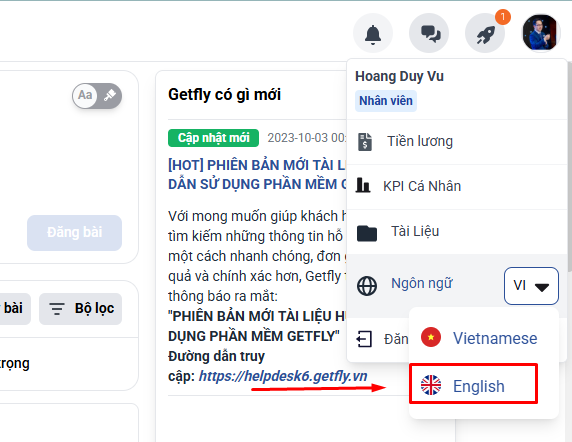Open the helpdesk6.getfly.vn link
The image size is (572, 442).
tap(283, 376)
